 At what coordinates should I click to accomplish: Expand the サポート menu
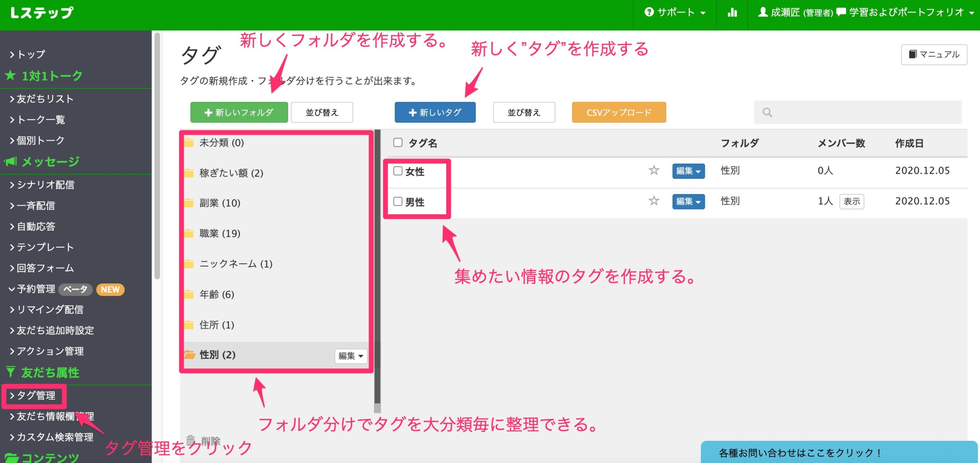(x=675, y=13)
